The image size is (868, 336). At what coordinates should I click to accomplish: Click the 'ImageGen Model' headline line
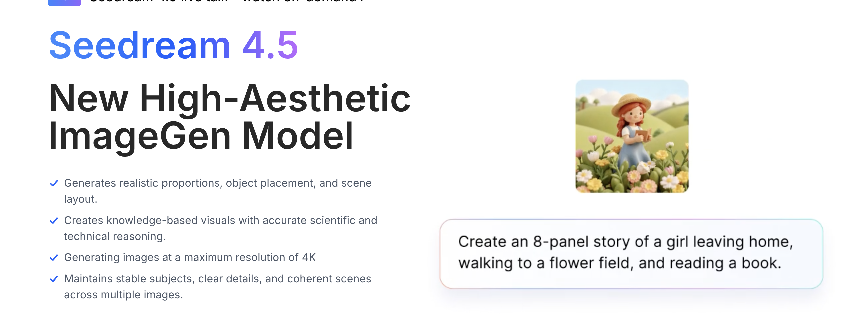tap(201, 136)
